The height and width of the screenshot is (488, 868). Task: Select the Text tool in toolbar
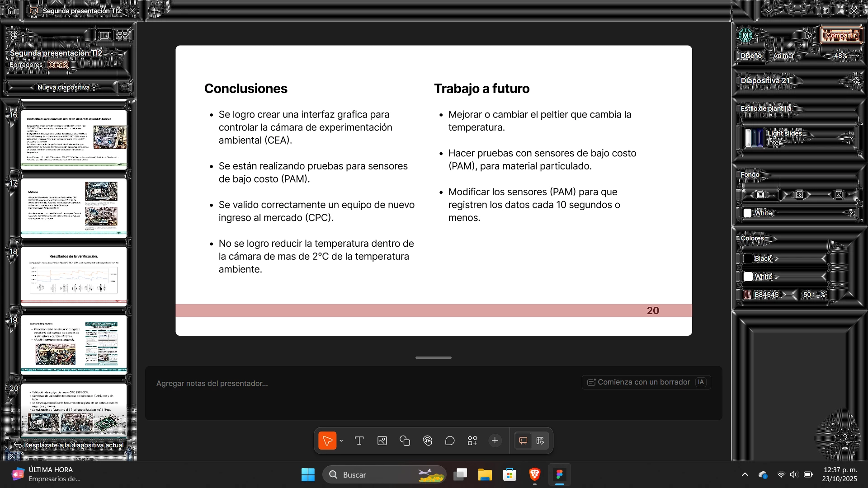click(359, 441)
